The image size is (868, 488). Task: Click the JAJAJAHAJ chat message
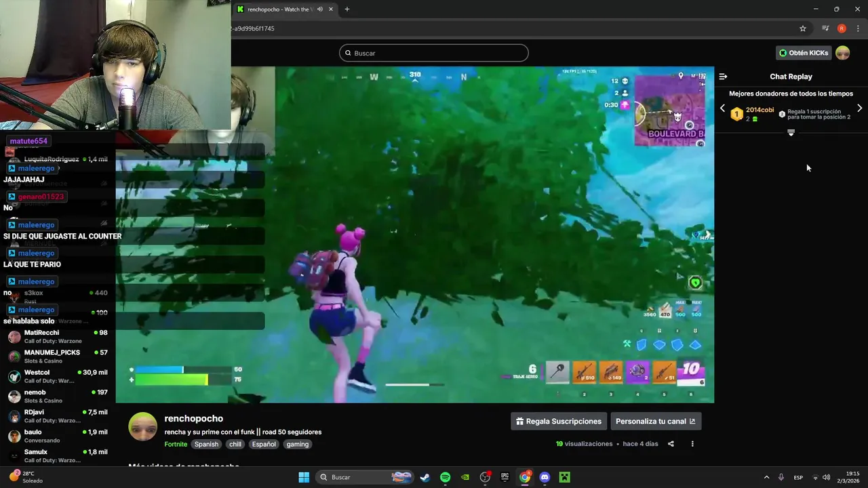[x=24, y=180]
